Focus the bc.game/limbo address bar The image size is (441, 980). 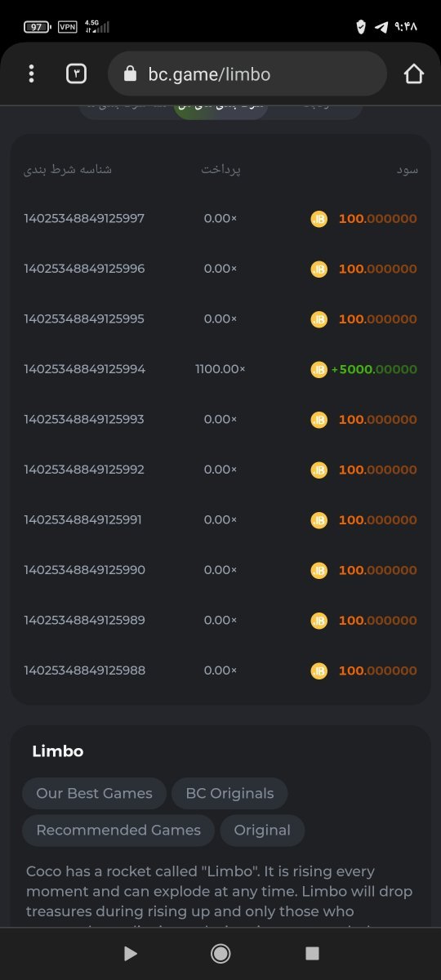(x=247, y=74)
